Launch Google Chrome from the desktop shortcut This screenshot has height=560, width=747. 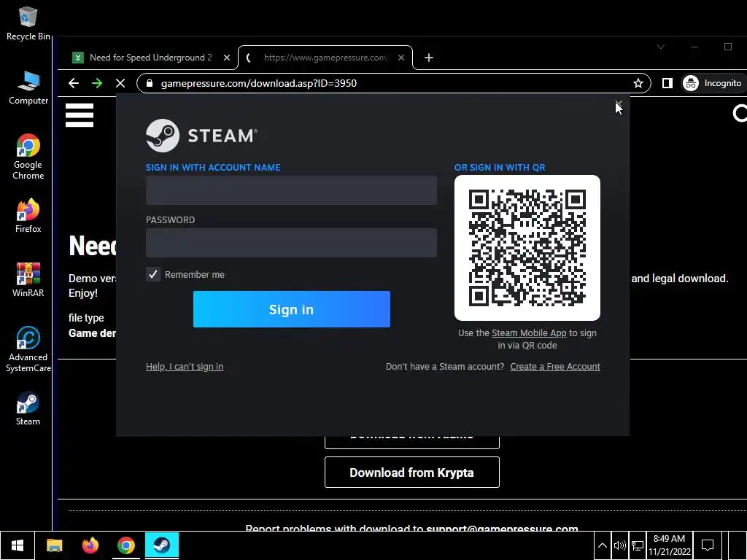click(28, 157)
